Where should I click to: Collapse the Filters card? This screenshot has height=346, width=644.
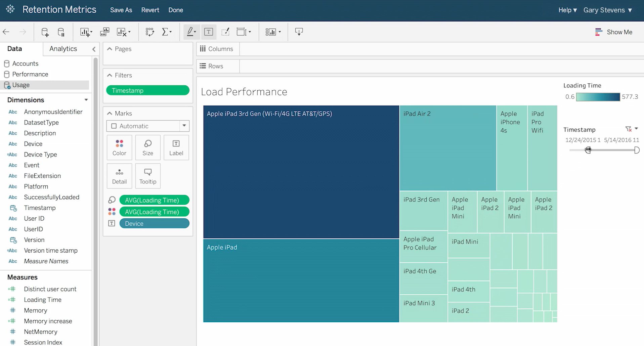tap(110, 76)
